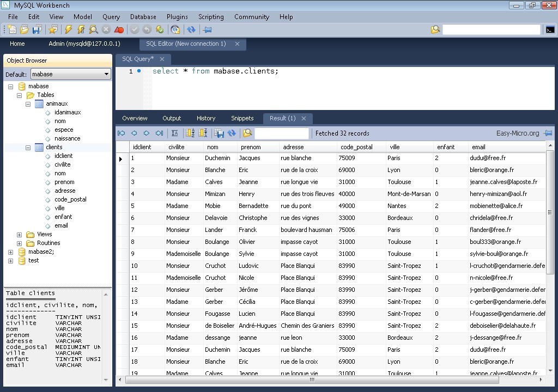
Task: Jump to last record in result set
Action: (159, 133)
